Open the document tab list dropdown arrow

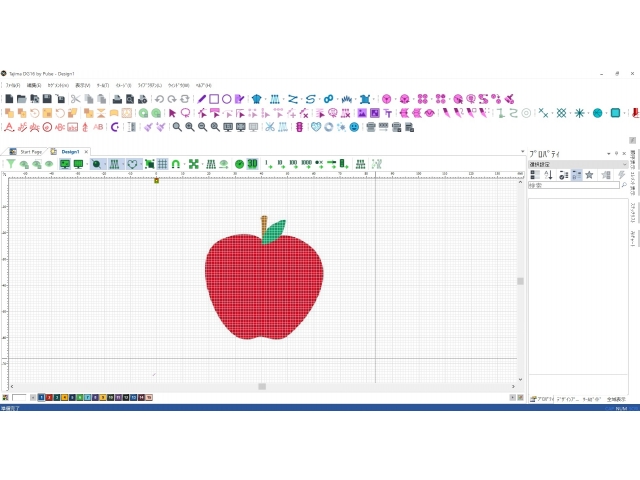click(522, 151)
